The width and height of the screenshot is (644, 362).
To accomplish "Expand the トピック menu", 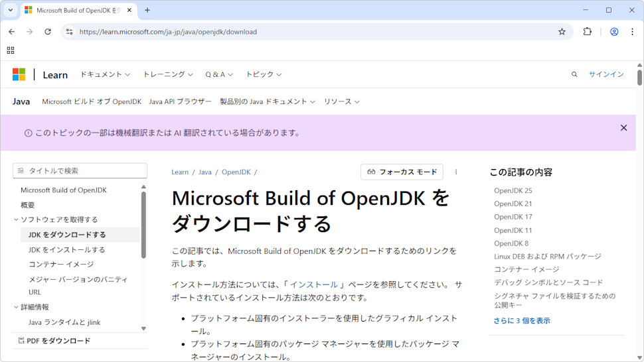I will click(x=264, y=74).
